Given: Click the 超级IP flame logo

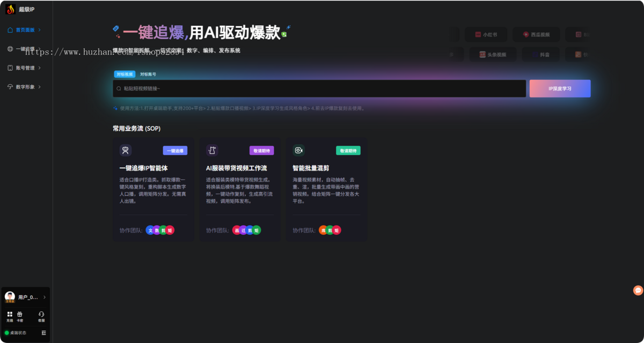Looking at the screenshot, I should (x=10, y=9).
